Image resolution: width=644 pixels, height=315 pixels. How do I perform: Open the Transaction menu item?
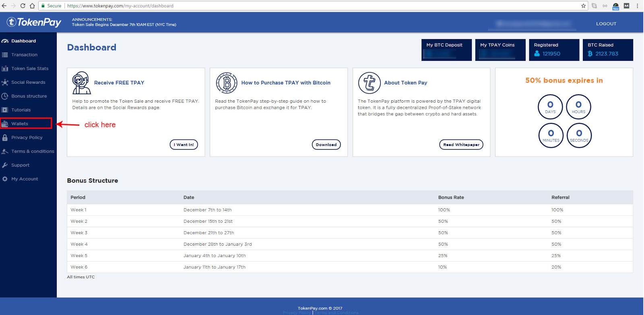tap(24, 55)
